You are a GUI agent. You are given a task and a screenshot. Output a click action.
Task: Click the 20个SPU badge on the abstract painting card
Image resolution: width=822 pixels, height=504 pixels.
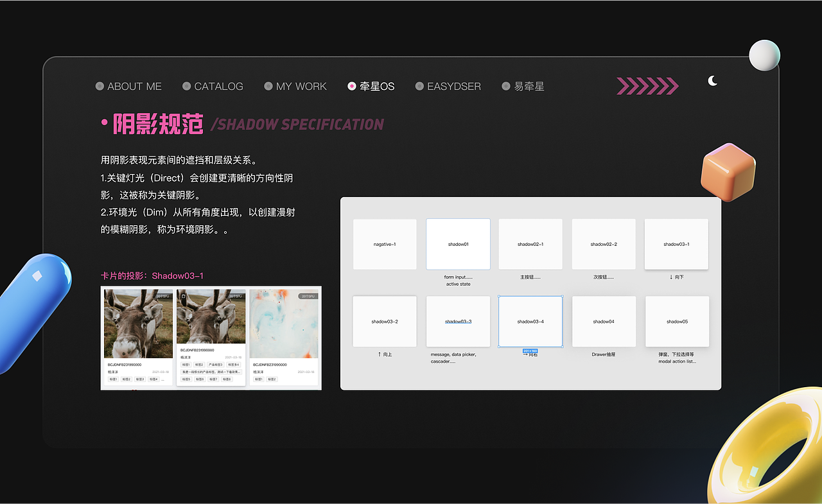[308, 296]
